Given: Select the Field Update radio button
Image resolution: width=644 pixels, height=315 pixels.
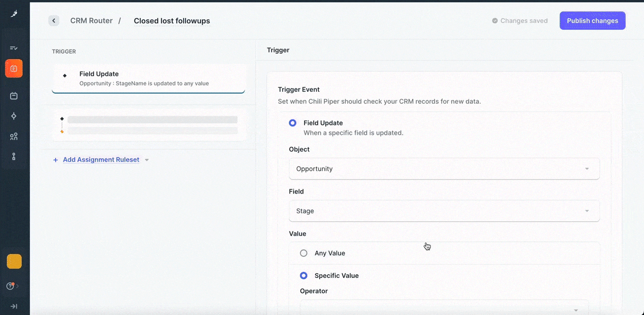Looking at the screenshot, I should [293, 123].
